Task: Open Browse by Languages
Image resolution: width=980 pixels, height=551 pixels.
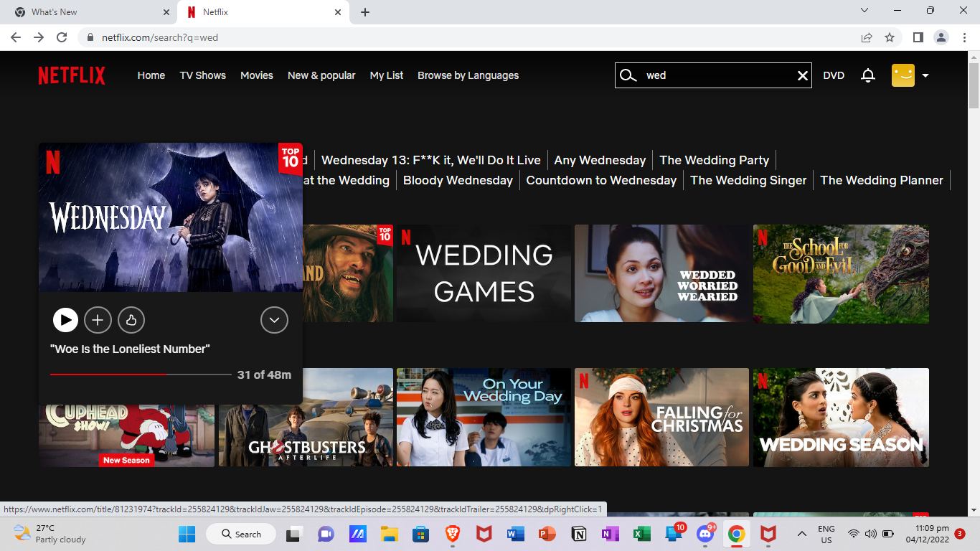Action: [x=468, y=75]
